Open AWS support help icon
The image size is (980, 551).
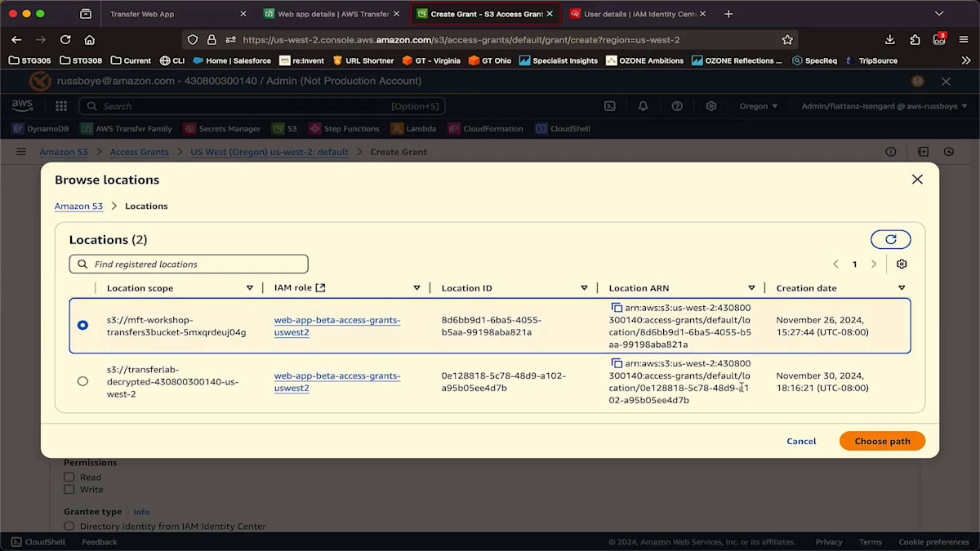pyautogui.click(x=677, y=106)
